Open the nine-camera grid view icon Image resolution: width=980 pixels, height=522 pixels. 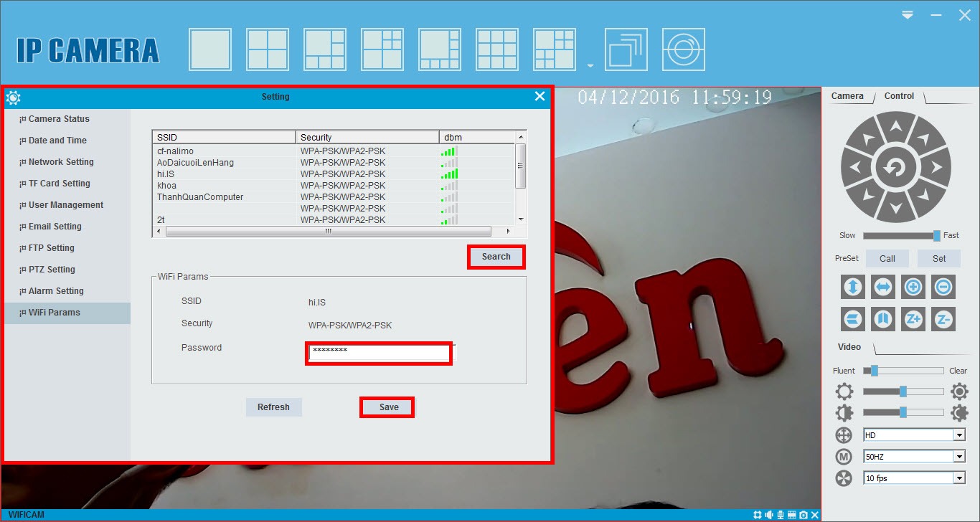tap(496, 49)
